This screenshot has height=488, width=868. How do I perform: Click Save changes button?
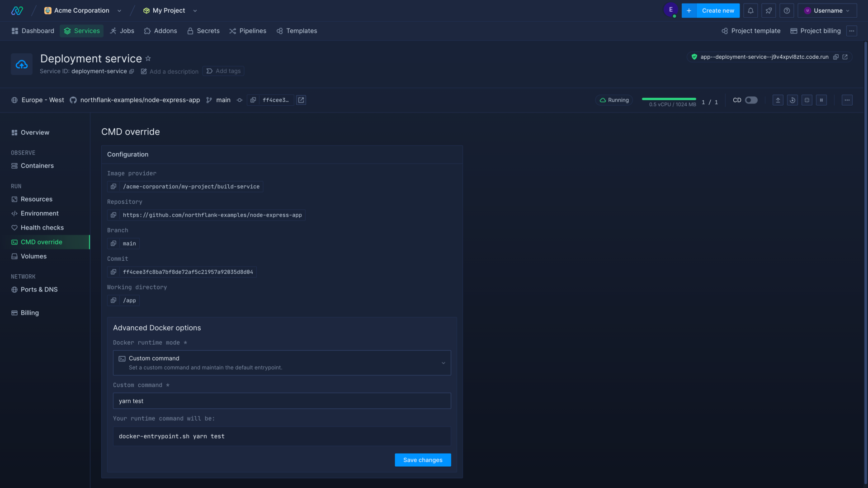pyautogui.click(x=423, y=460)
